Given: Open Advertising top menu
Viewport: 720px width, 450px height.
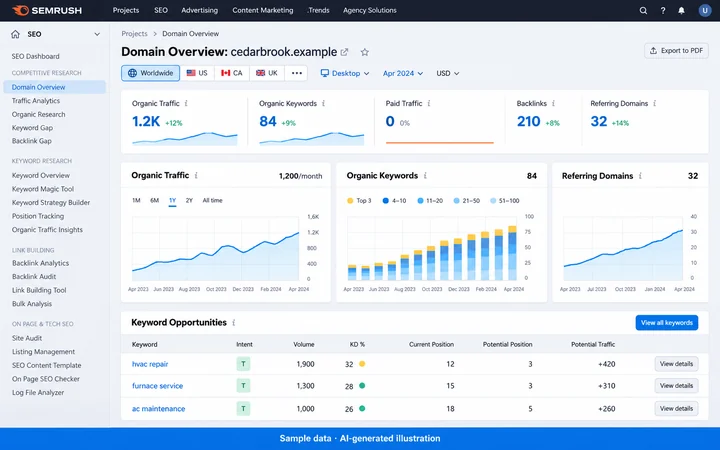Looking at the screenshot, I should pyautogui.click(x=200, y=10).
